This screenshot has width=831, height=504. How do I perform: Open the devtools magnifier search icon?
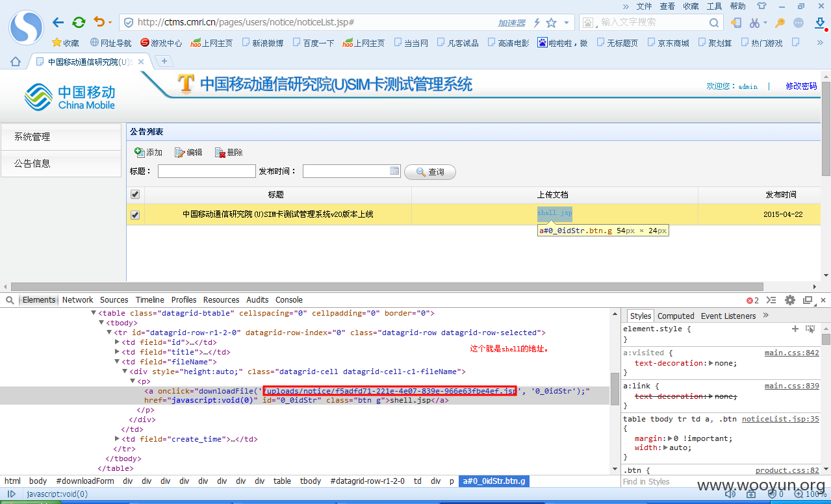(x=10, y=300)
